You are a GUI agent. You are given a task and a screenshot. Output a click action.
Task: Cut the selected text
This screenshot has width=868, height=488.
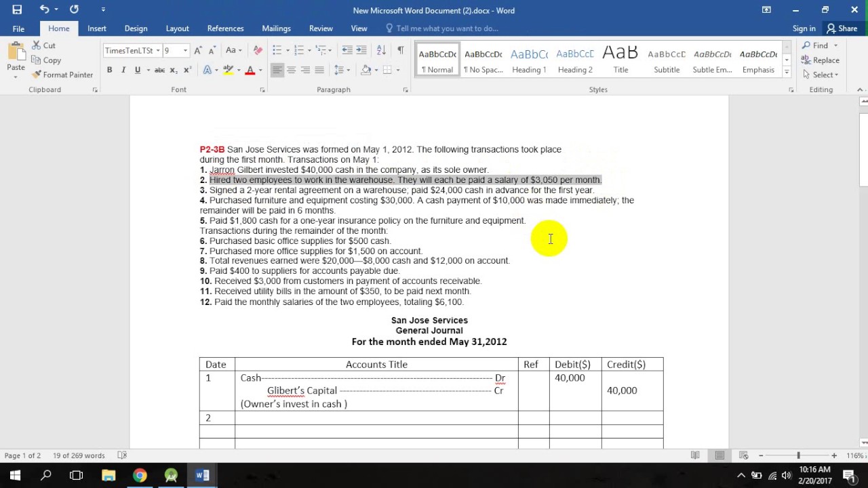pyautogui.click(x=44, y=45)
